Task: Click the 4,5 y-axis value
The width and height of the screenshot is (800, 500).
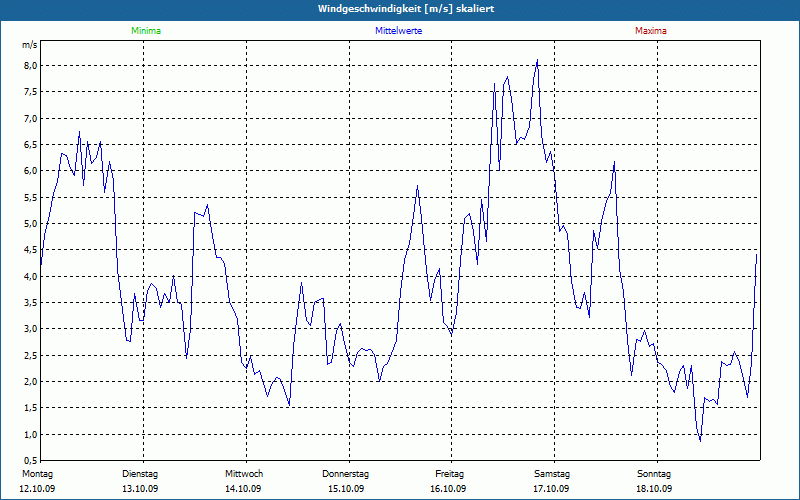Action: click(30, 250)
